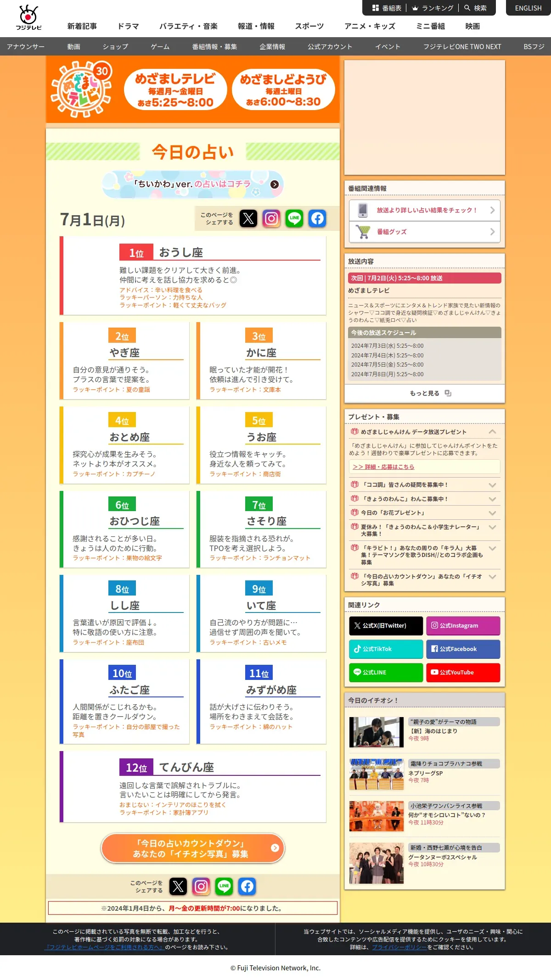The image size is (551, 980).
Task: Open 公式アカウント in the gray sub-navigation
Action: point(330,47)
